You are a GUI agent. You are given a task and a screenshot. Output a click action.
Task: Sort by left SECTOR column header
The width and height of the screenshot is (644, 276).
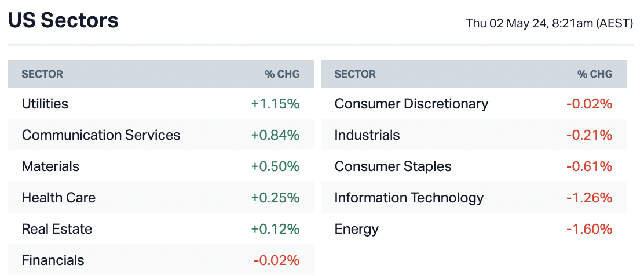click(42, 74)
